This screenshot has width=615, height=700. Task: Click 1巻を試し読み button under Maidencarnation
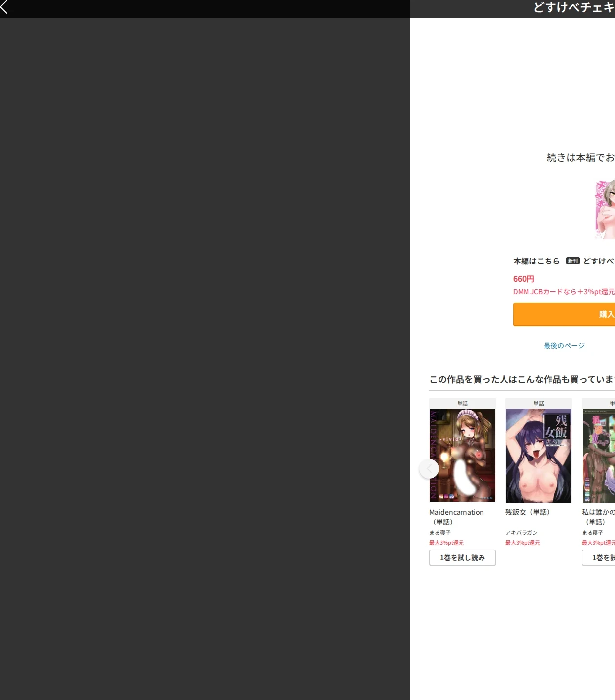click(462, 558)
